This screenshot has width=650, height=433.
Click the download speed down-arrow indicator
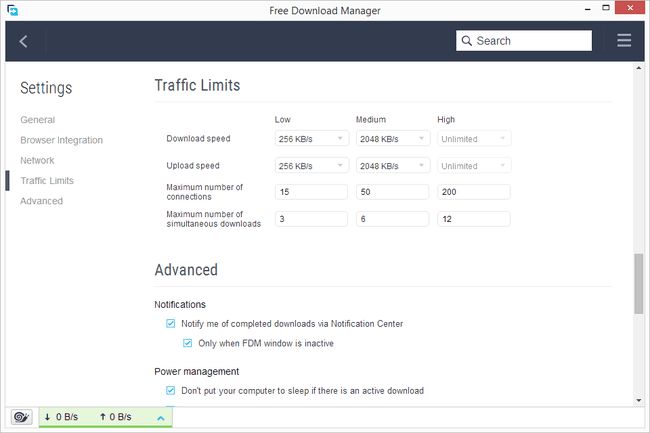click(x=47, y=417)
